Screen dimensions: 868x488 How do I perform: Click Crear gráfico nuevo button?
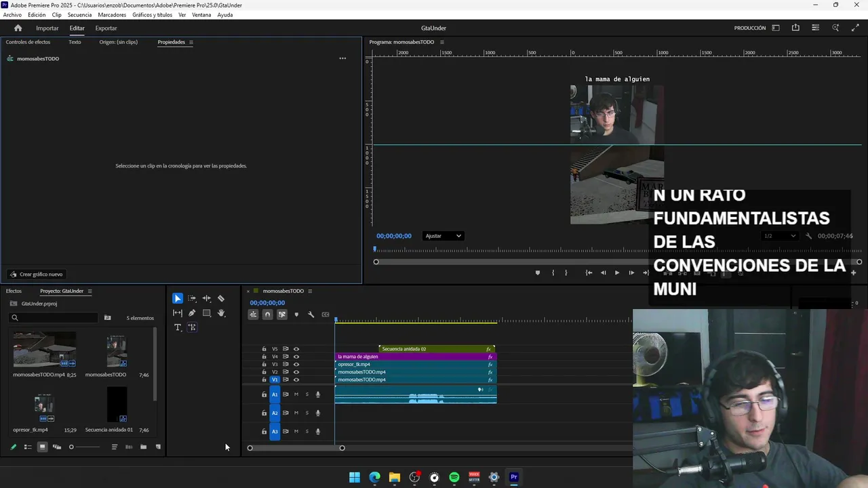pos(36,274)
